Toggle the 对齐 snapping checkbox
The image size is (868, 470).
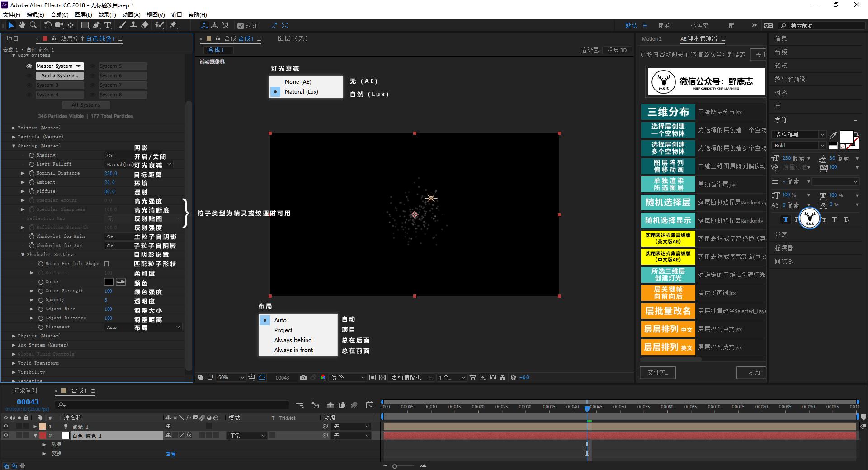pyautogui.click(x=241, y=26)
